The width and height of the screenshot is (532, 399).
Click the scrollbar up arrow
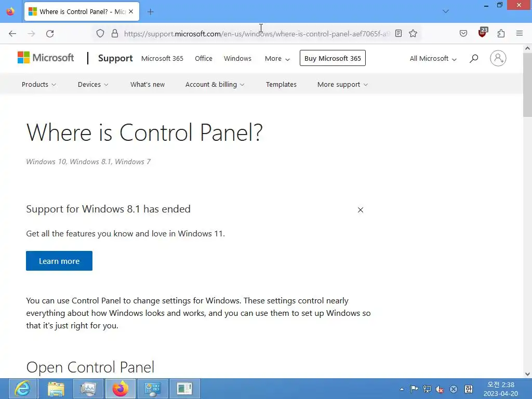[527, 48]
